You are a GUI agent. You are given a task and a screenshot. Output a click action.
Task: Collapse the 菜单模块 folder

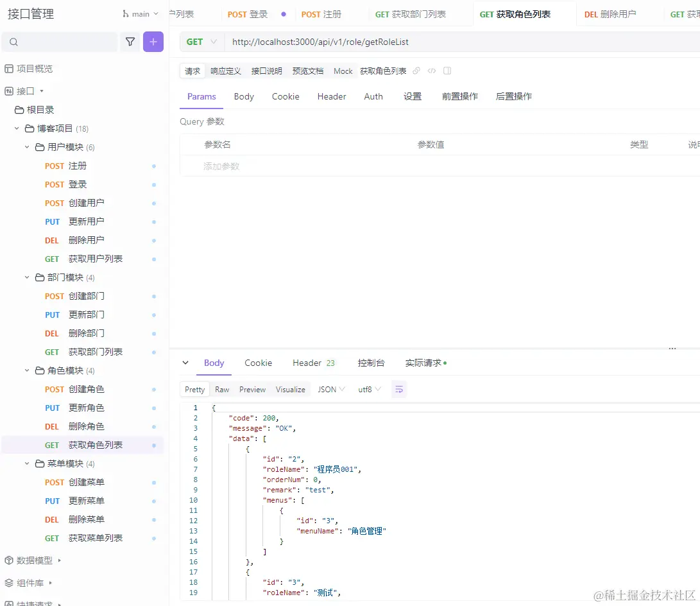click(27, 463)
